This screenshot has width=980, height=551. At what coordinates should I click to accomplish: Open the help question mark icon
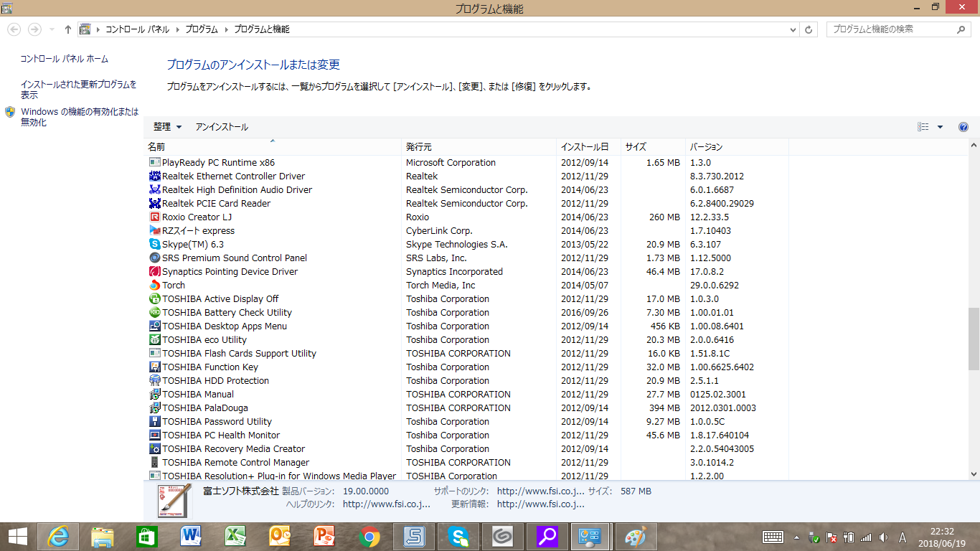(963, 127)
